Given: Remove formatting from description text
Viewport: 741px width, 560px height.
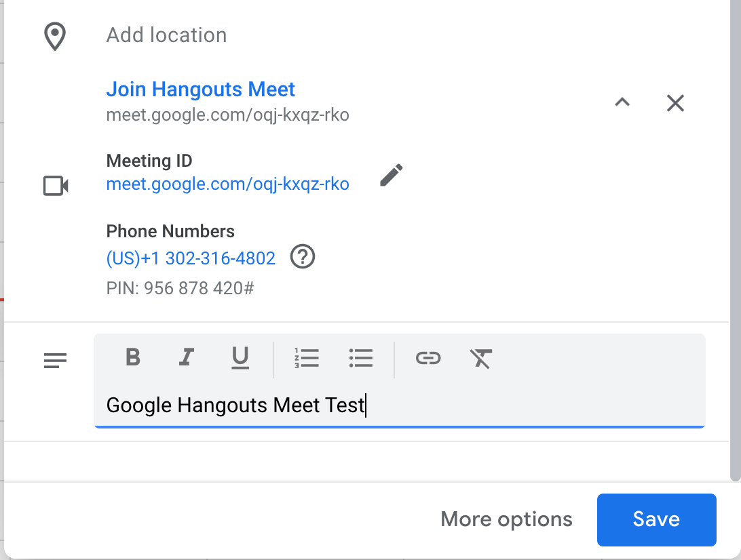Looking at the screenshot, I should click(481, 357).
